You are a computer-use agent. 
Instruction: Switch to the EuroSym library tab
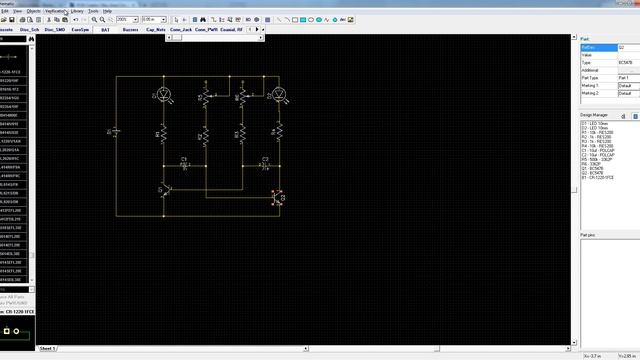pyautogui.click(x=80, y=30)
